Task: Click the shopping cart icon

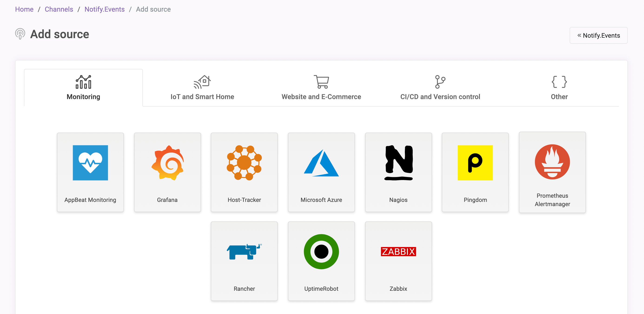Action: coord(321,82)
